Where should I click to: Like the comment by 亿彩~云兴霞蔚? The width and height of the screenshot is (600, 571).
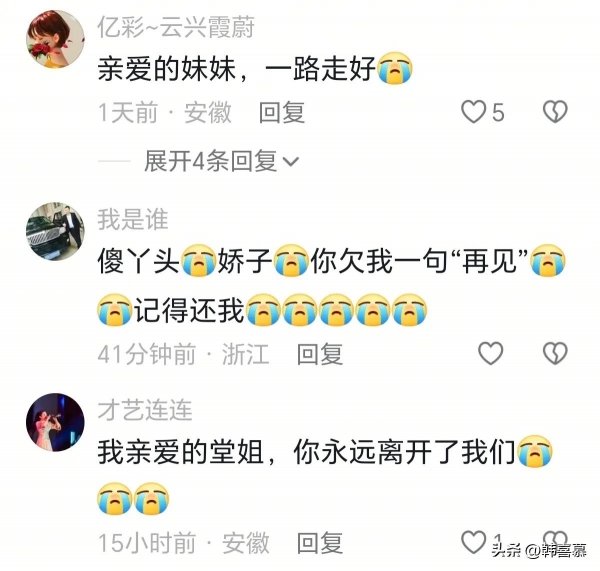(x=474, y=112)
